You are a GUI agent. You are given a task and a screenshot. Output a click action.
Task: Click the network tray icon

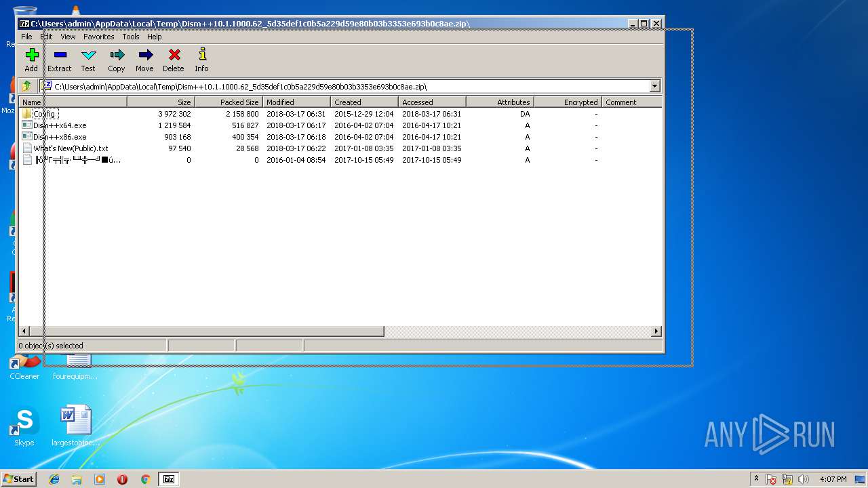[x=787, y=479]
